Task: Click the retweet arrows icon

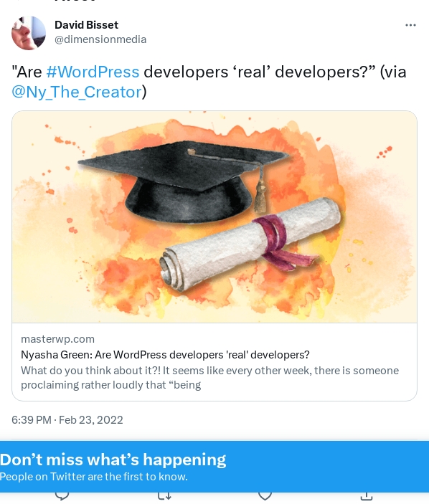Action: pyautogui.click(x=164, y=497)
